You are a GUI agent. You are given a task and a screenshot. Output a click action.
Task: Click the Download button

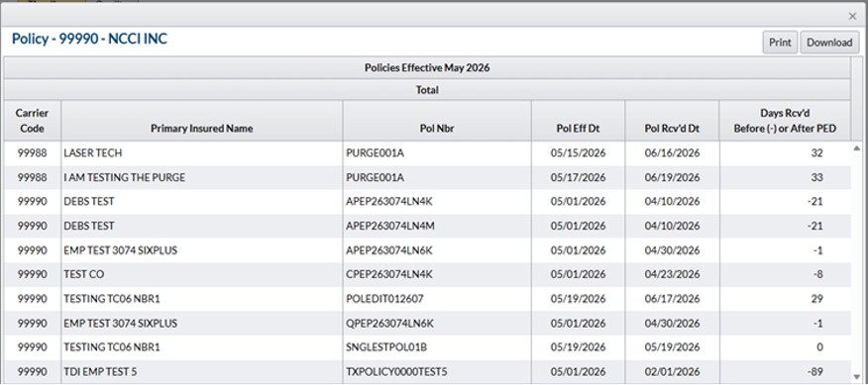(829, 43)
